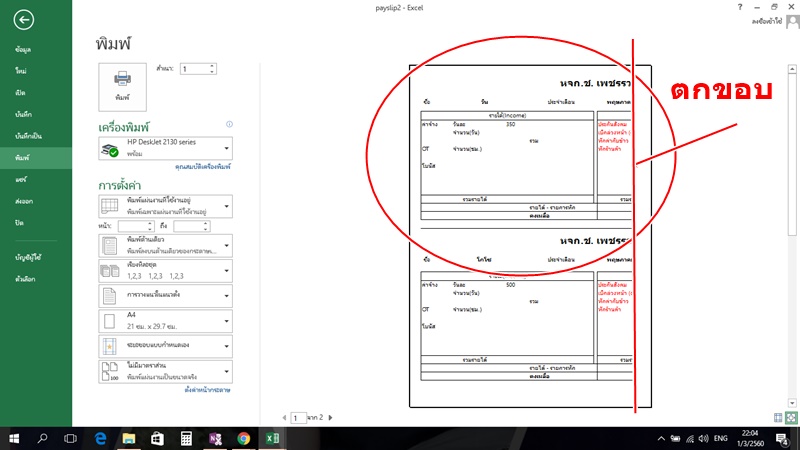This screenshot has width=800, height=450.
Task: Open the notification action center
Action: click(783, 439)
